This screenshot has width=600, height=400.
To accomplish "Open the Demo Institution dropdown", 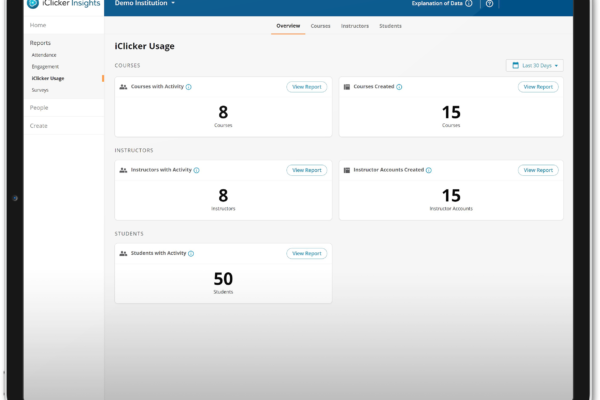I will pyautogui.click(x=145, y=3).
